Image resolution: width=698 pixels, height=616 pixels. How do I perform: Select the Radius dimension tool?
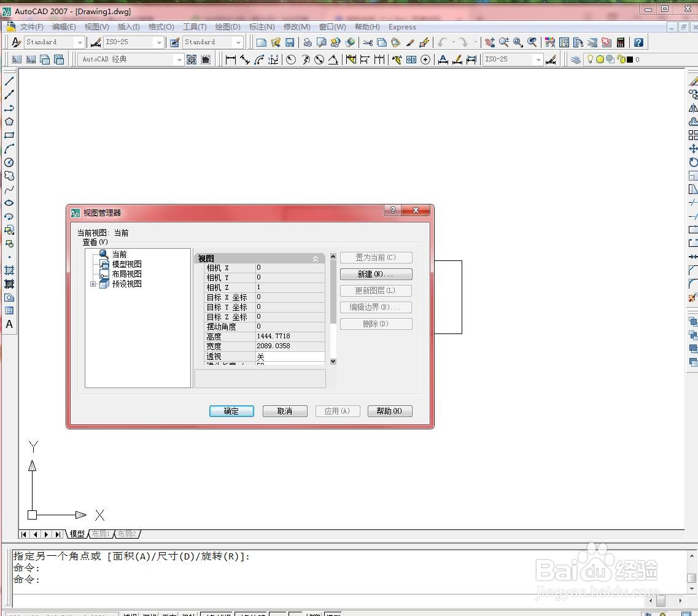[291, 59]
